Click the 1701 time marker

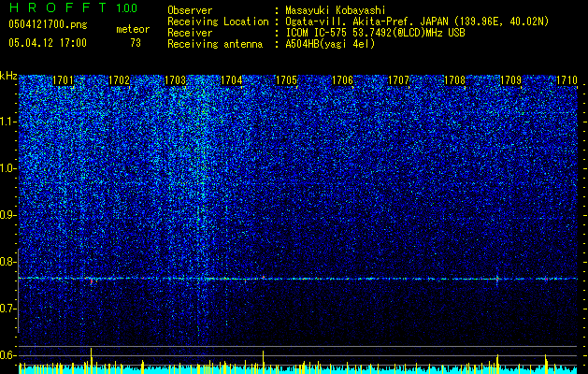point(63,80)
